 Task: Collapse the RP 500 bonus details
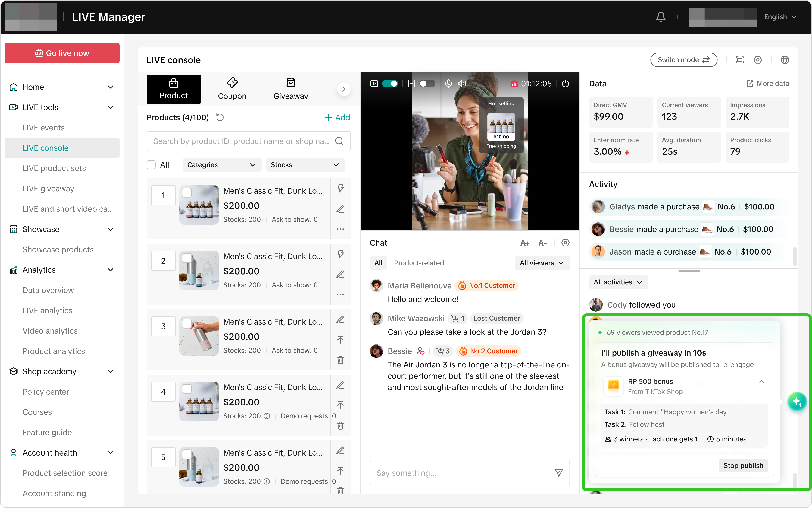coord(762,382)
